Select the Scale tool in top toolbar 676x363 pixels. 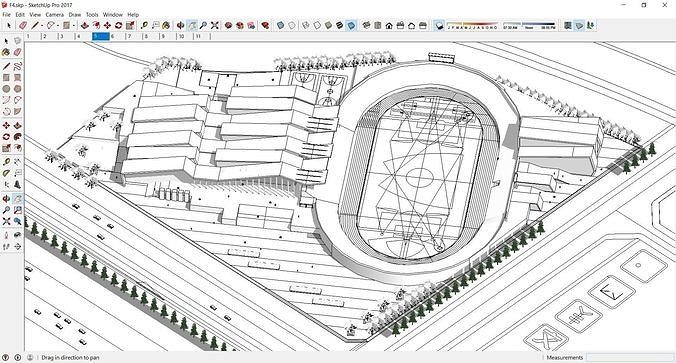pos(129,26)
